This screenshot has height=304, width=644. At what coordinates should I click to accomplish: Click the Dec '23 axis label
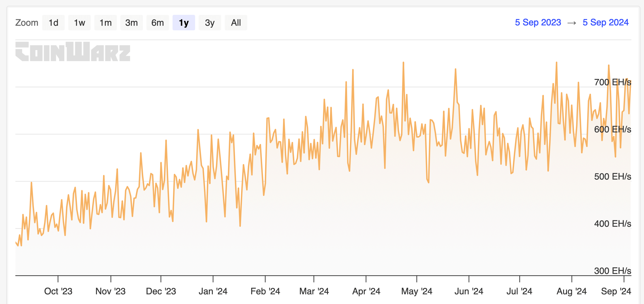[x=161, y=291]
